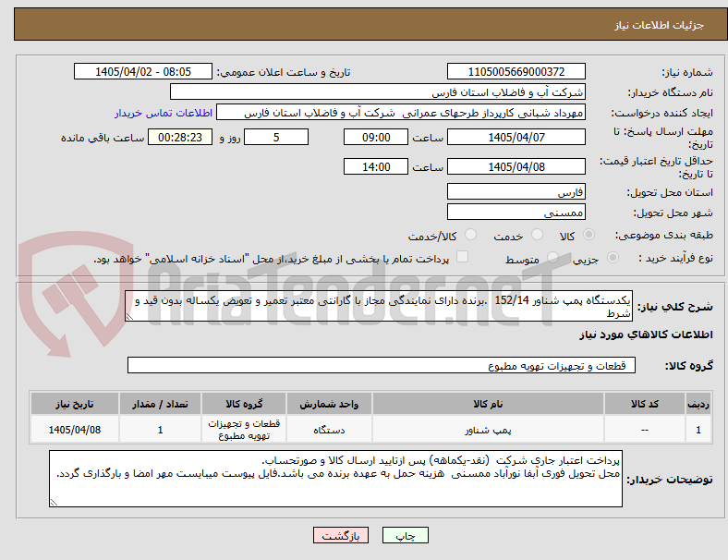Click the announcement date and time field
Viewport: 728px width, 560px height.
click(x=143, y=71)
